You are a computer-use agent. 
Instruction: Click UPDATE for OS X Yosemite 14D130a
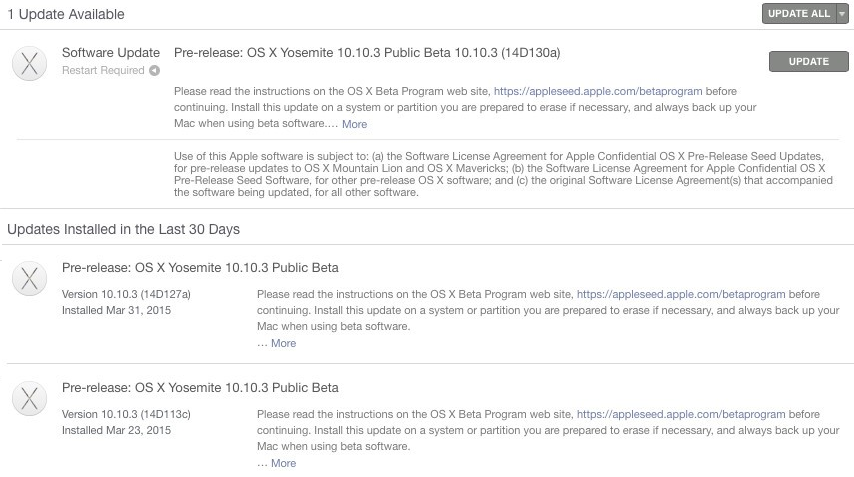click(x=808, y=62)
